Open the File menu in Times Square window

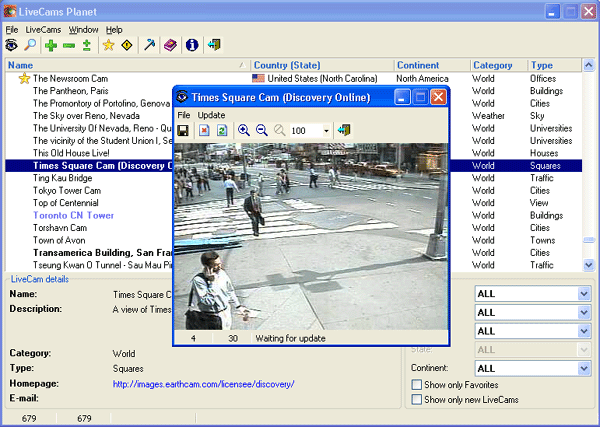pos(184,115)
